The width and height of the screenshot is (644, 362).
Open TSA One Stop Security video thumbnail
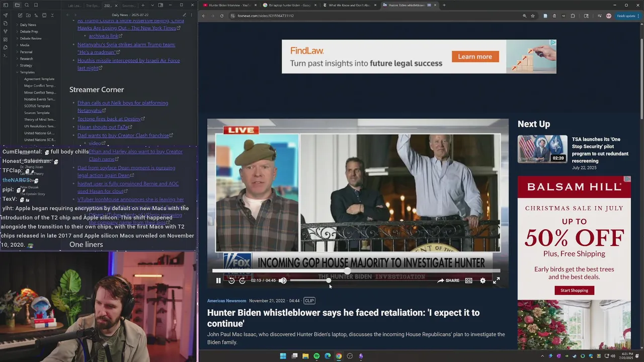click(542, 149)
